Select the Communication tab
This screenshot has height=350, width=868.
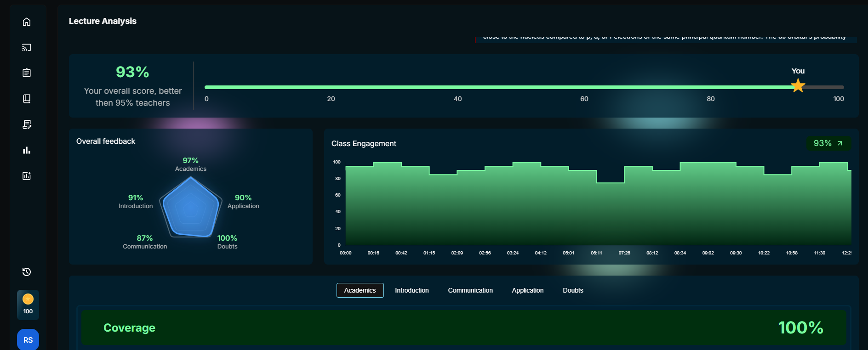click(470, 290)
